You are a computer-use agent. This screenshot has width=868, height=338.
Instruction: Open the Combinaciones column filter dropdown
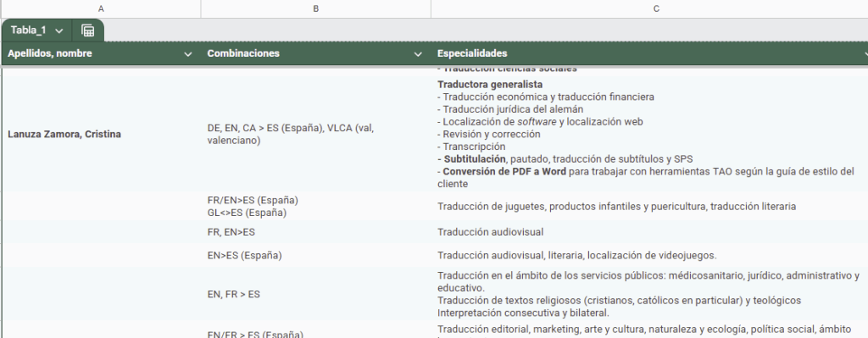[x=418, y=54]
